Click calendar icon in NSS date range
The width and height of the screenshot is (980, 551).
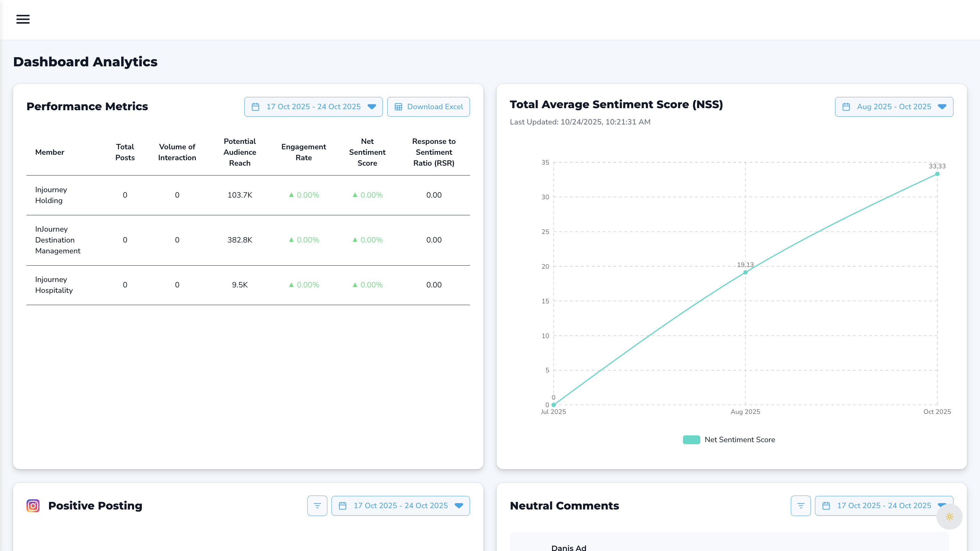[846, 107]
